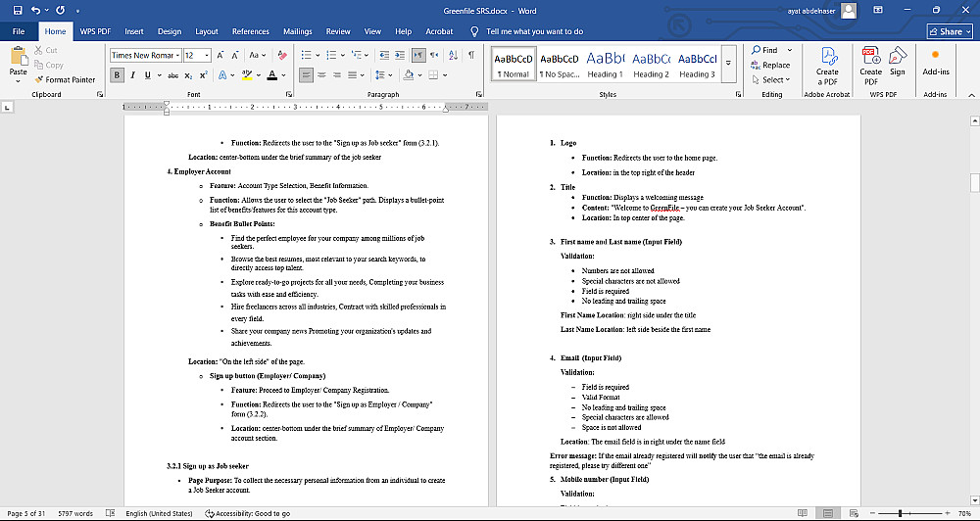
Task: Increase font size with the grow font icon
Action: 220,55
